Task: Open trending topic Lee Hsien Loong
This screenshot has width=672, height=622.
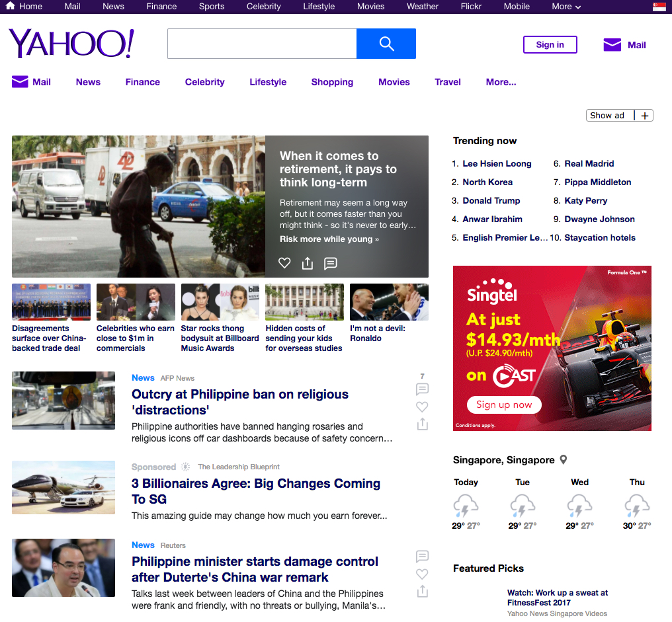Action: click(x=497, y=164)
